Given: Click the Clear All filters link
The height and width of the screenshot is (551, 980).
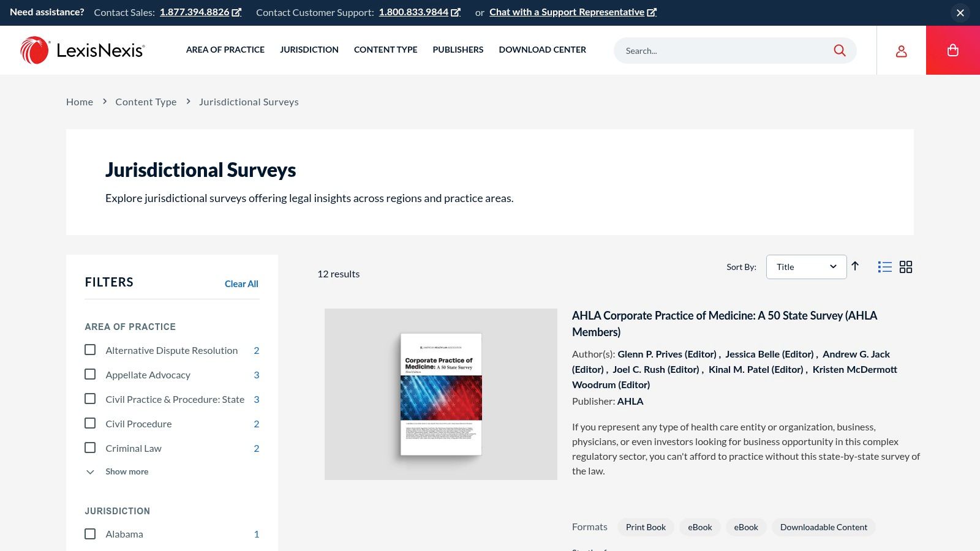Looking at the screenshot, I should (241, 283).
